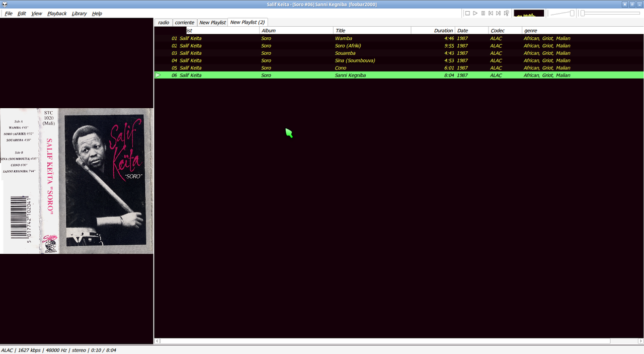Select the New Playlist (2) tab
The width and height of the screenshot is (644, 354).
click(x=248, y=22)
